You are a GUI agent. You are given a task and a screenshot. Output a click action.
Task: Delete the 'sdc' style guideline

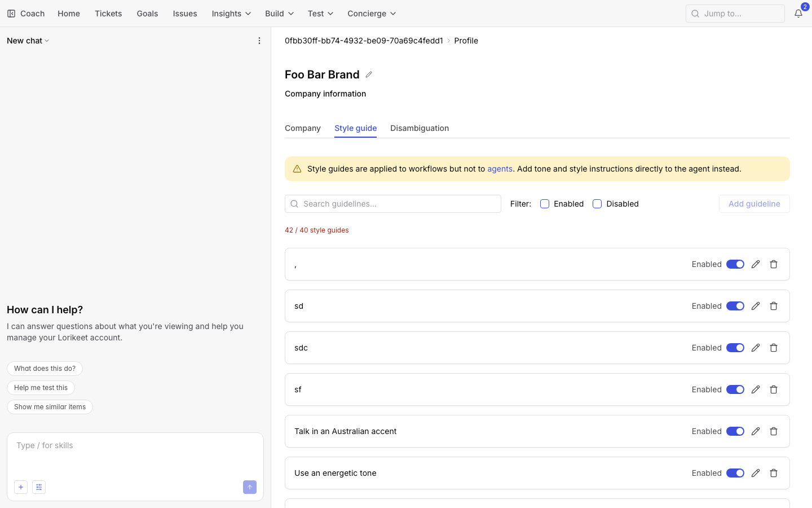pyautogui.click(x=774, y=348)
